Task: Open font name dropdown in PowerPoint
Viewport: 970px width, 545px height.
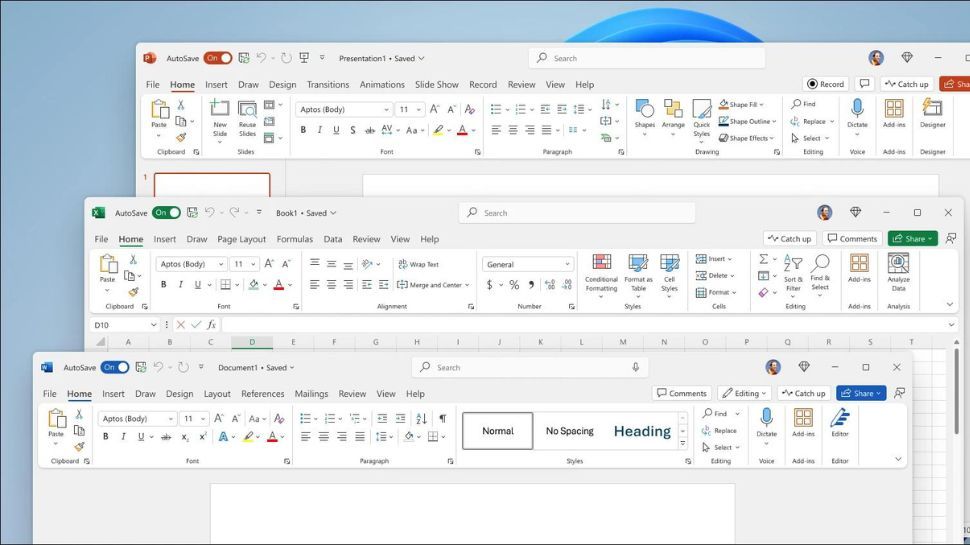Action: (x=387, y=109)
